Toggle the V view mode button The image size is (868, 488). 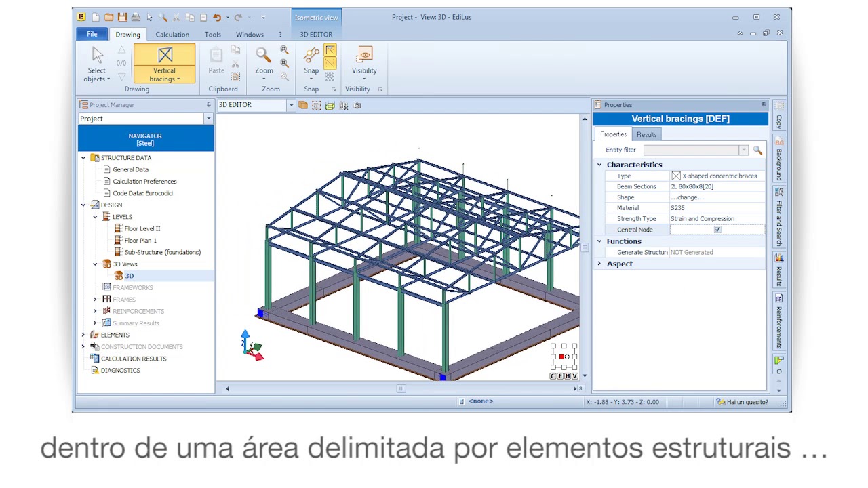tap(574, 376)
